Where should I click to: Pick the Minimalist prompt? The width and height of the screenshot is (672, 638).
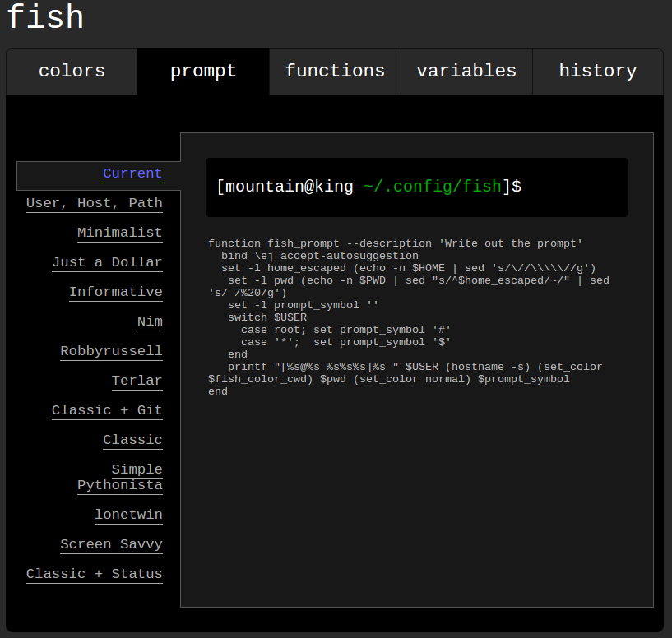click(x=120, y=233)
